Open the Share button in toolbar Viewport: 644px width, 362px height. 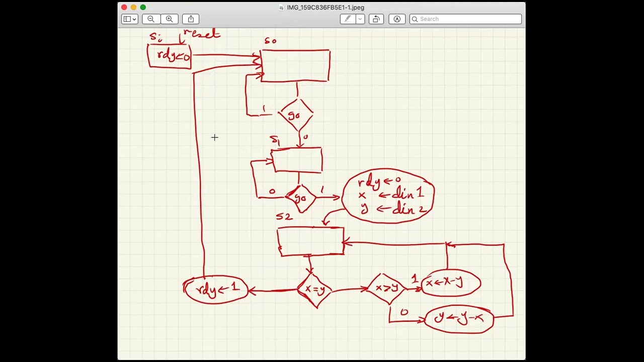point(191,19)
